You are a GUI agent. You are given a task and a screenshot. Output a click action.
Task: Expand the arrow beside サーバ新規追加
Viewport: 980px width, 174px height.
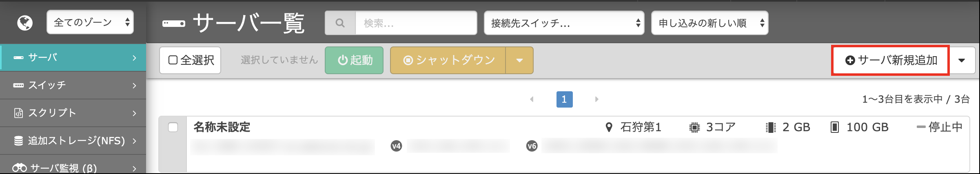click(962, 60)
